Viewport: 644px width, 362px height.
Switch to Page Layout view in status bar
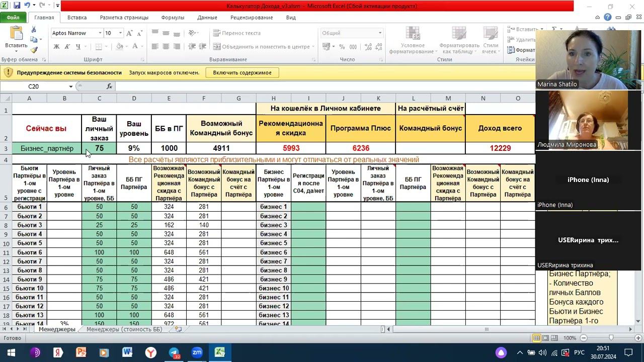click(545, 338)
